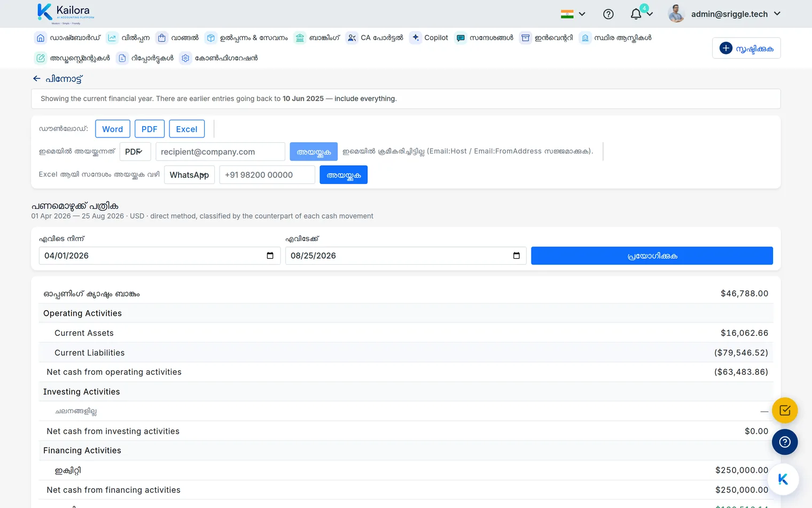Click the CA പോർട്ടൽ icon
This screenshot has width=812, height=508.
tap(352, 38)
